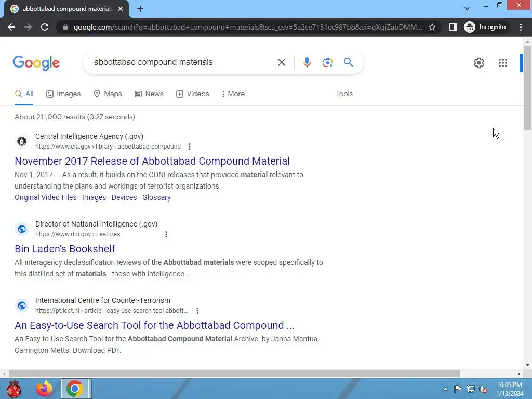The height and width of the screenshot is (399, 532).
Task: Open the search Tools options
Action: coord(344,94)
